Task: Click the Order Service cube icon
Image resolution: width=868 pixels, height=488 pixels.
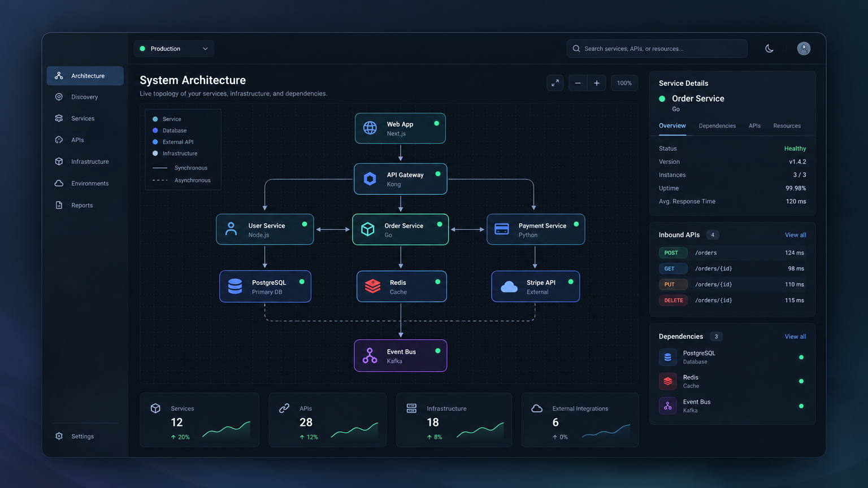Action: click(x=368, y=229)
